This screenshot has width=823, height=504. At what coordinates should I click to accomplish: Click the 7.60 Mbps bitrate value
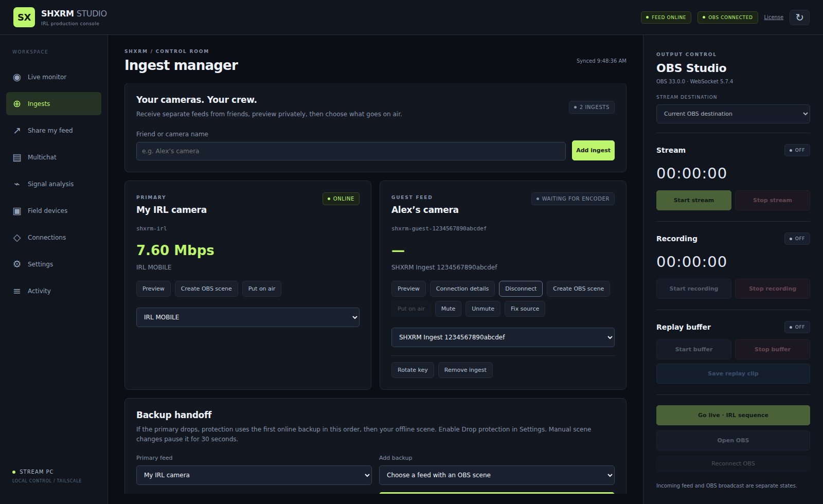[x=175, y=250]
